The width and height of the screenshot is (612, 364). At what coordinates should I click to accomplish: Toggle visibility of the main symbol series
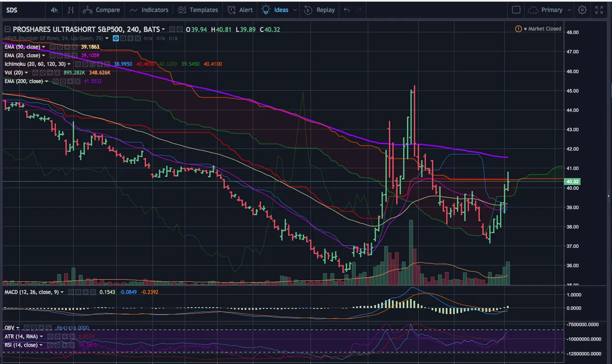172,30
